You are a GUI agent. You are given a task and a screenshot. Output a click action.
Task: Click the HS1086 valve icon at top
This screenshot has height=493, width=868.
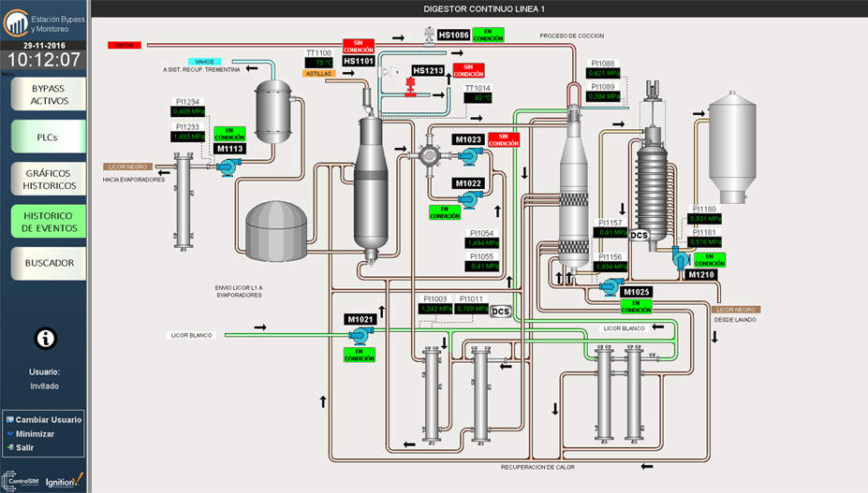pyautogui.click(x=430, y=36)
